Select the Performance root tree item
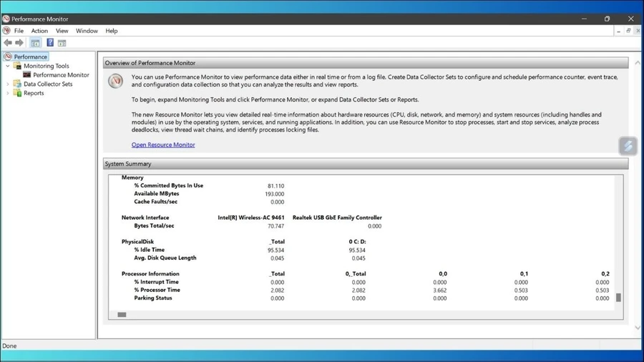This screenshot has width=644, height=362. tap(30, 57)
